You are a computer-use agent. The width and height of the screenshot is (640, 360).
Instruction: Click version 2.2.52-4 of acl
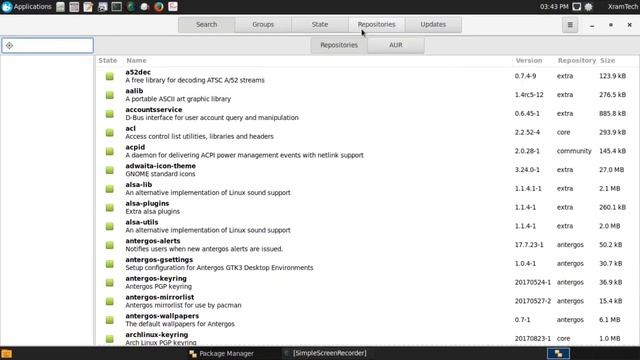(527, 132)
